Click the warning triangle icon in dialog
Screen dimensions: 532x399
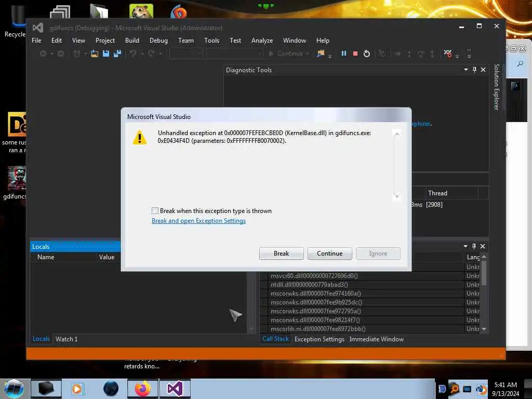coord(139,138)
